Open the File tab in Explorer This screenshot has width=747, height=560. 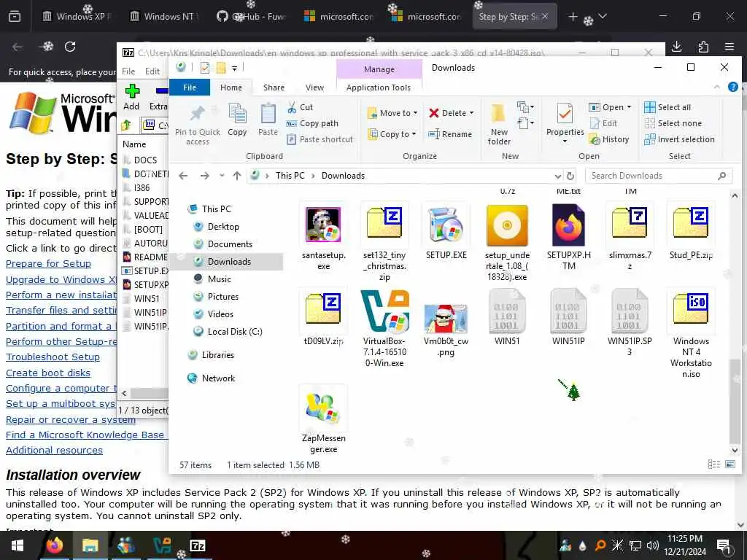[x=190, y=87]
